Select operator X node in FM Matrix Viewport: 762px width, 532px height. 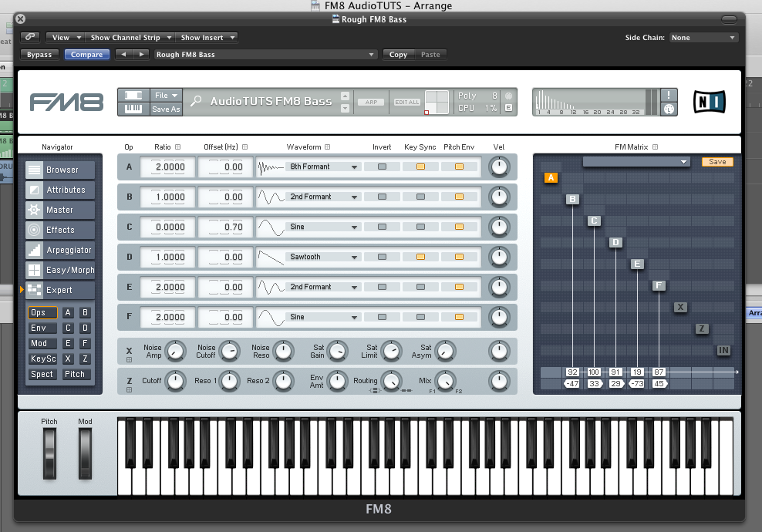[680, 307]
